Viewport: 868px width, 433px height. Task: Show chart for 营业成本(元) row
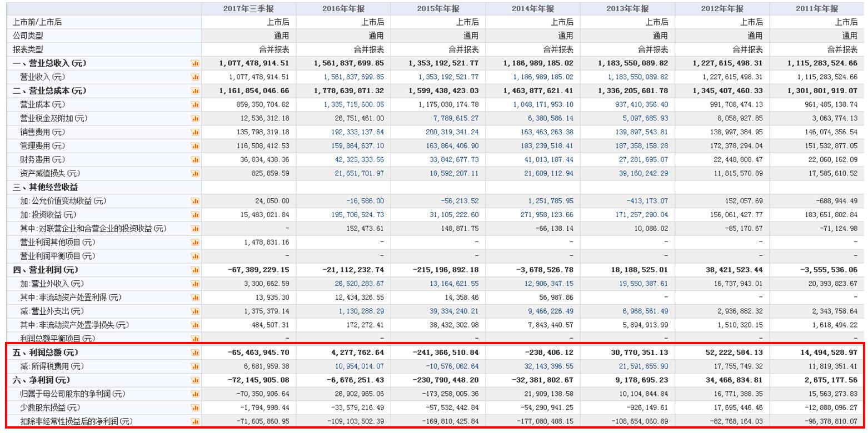point(195,104)
